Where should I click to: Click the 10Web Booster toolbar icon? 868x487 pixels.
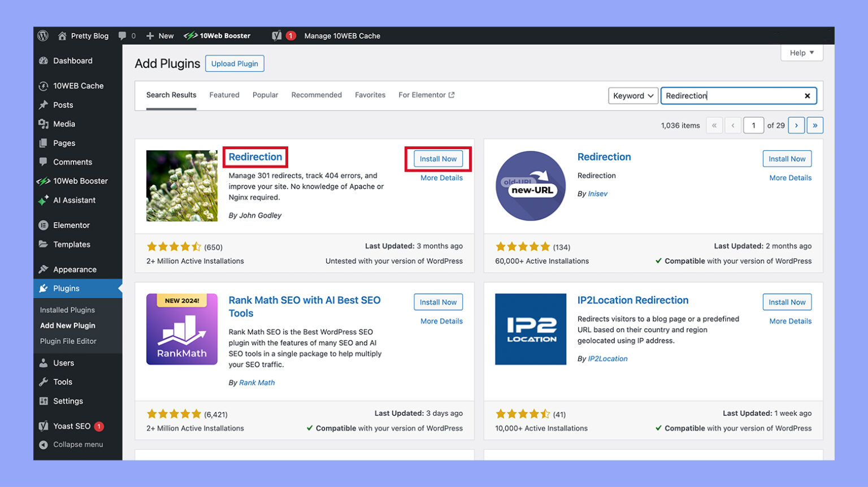coord(190,35)
